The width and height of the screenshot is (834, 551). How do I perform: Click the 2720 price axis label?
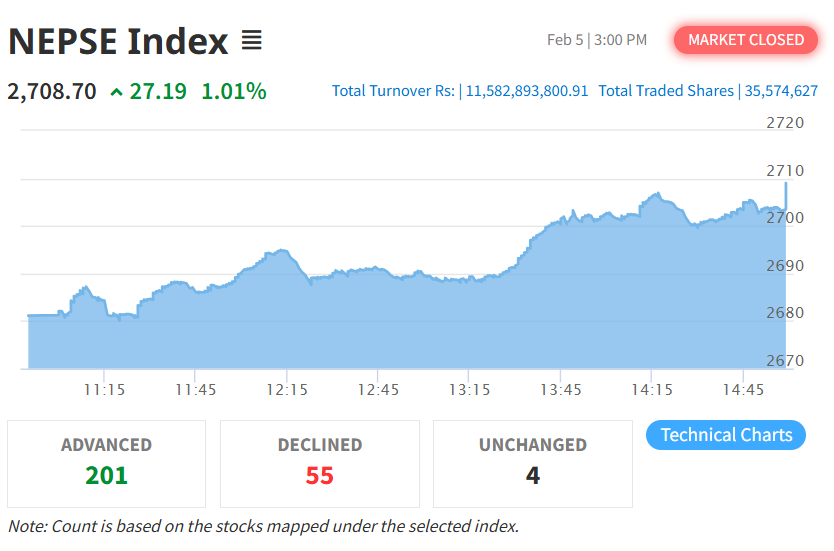tap(784, 123)
